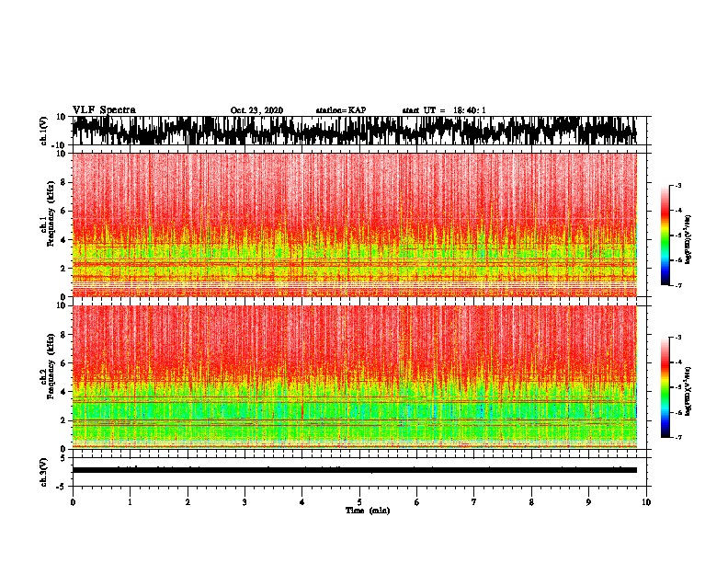
Task: Click time axis tick label "8"
Action: point(531,502)
